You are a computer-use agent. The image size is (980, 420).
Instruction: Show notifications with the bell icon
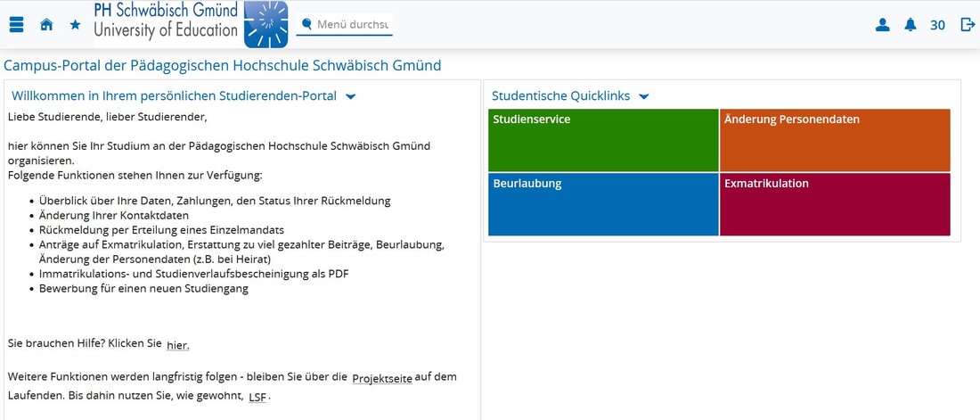coord(910,25)
